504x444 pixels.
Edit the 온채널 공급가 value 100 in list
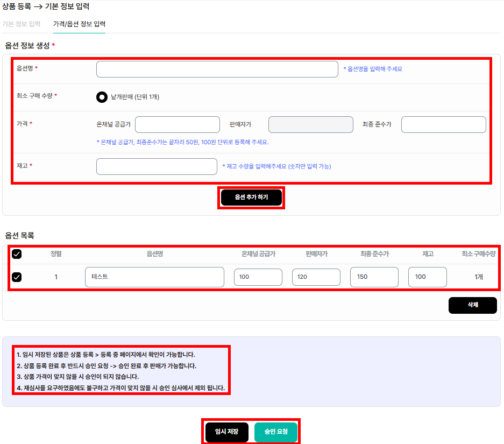(258, 277)
